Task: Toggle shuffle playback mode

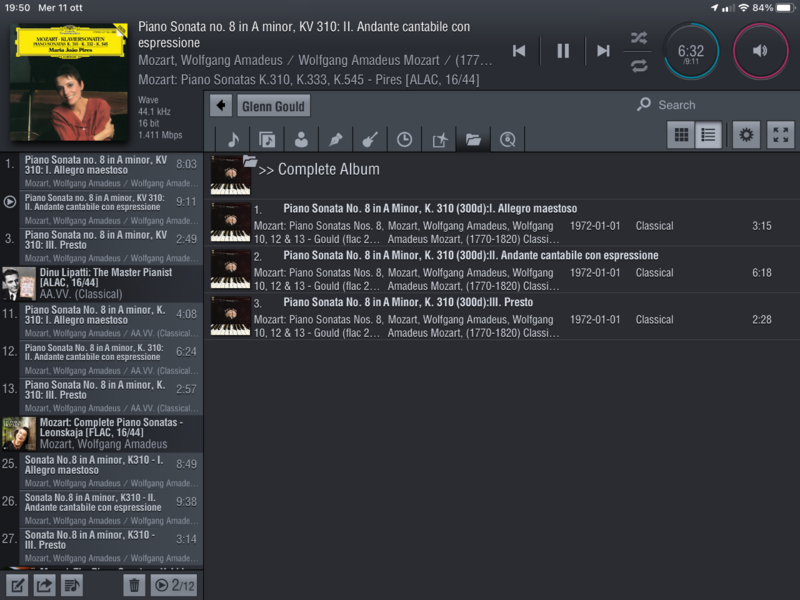Action: (639, 38)
